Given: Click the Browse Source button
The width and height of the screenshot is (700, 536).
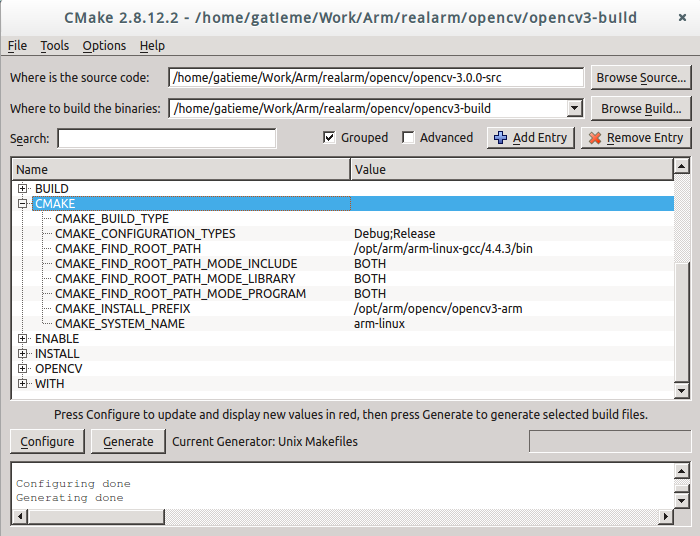Looking at the screenshot, I should 641,78.
